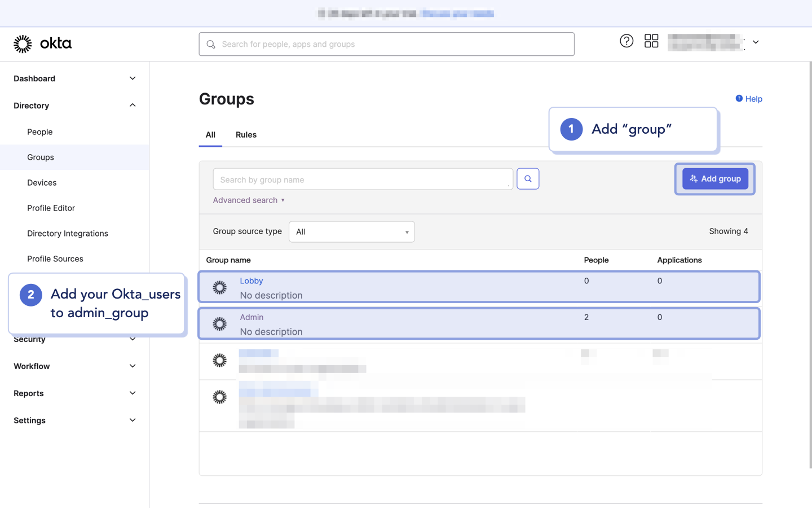Open the account menu with the header chevron
The width and height of the screenshot is (812, 508).
point(756,42)
